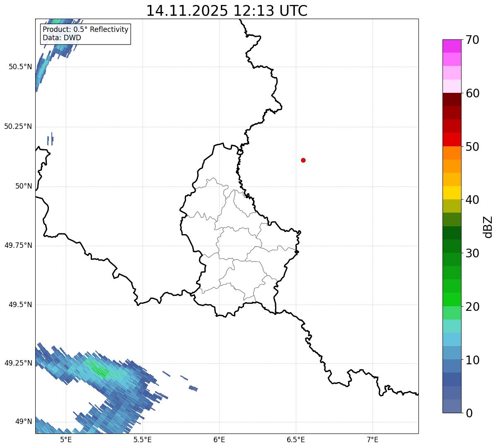The width and height of the screenshot is (498, 448).
Task: Click the 50°N latitude label
Action: coord(24,186)
